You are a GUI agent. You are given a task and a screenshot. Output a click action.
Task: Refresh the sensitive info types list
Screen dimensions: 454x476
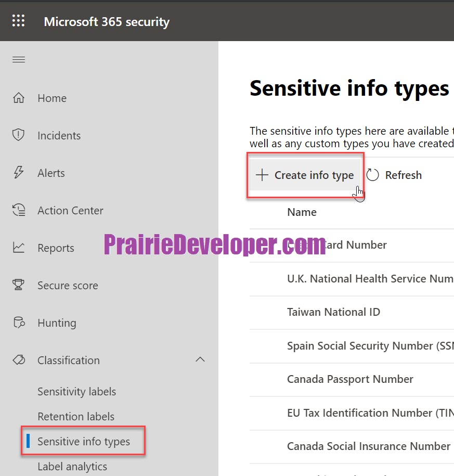394,175
